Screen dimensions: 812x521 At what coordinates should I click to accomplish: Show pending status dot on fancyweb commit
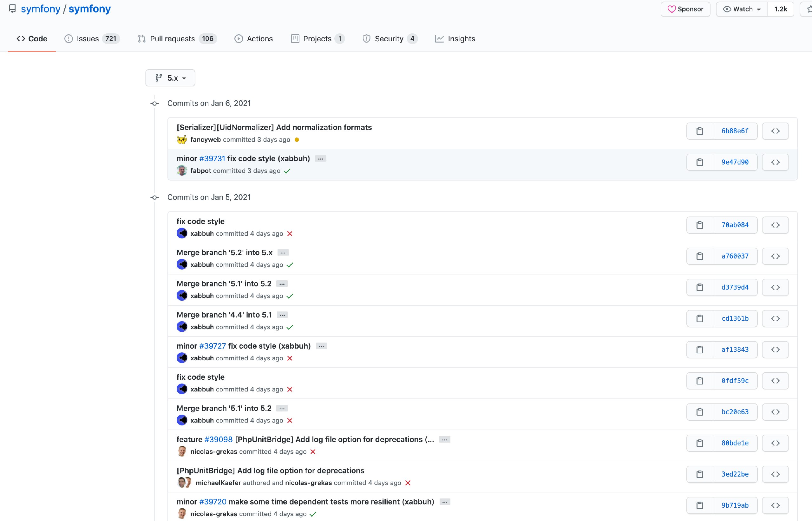pos(297,140)
